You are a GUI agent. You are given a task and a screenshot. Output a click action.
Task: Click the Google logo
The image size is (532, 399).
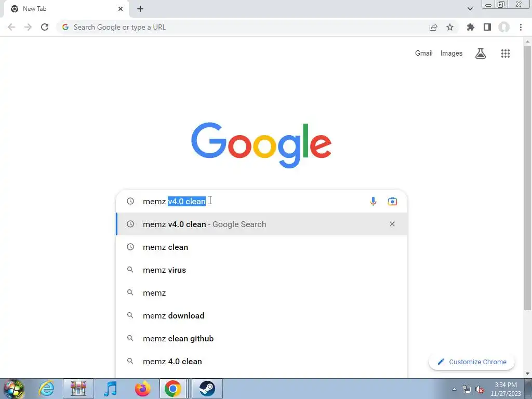click(x=261, y=145)
